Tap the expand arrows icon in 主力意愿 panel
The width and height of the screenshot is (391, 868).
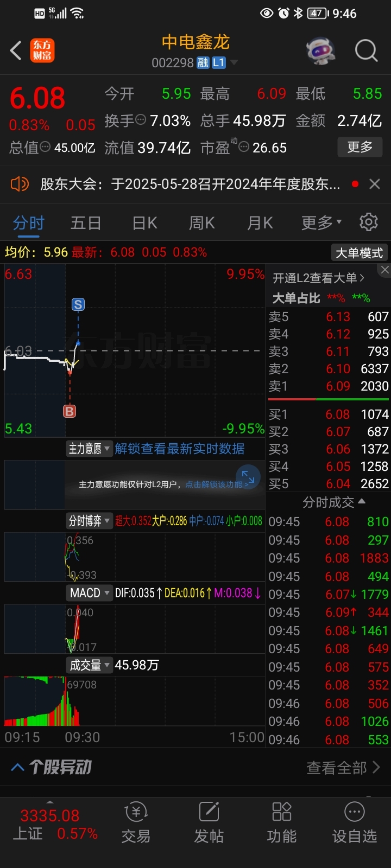tap(248, 477)
